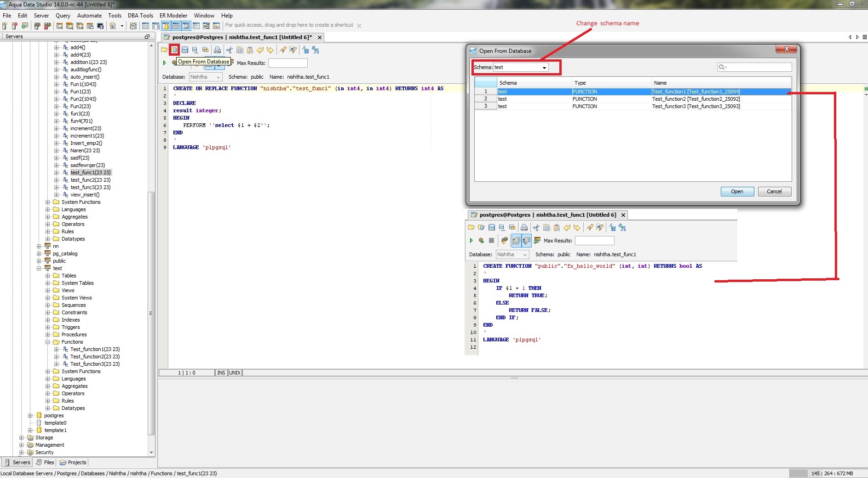Click the open file folder icon in main editor toolbar
Viewport: 868px width, 478px height.
click(164, 50)
